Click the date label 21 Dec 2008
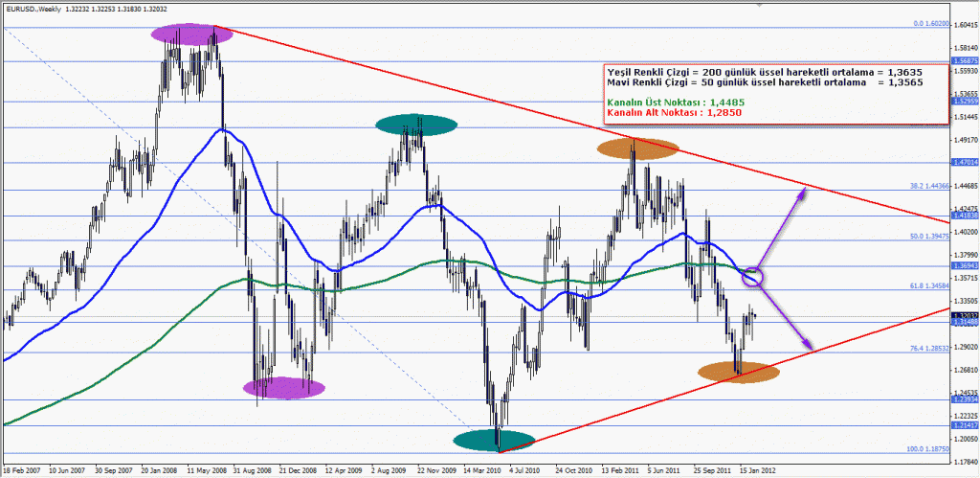Image resolution: width=980 pixels, height=478 pixels. tap(298, 468)
